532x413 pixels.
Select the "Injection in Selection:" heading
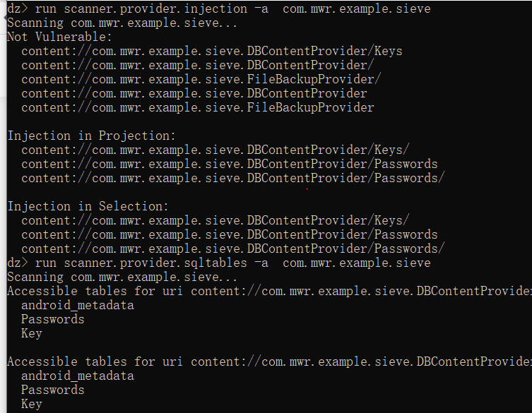(88, 206)
